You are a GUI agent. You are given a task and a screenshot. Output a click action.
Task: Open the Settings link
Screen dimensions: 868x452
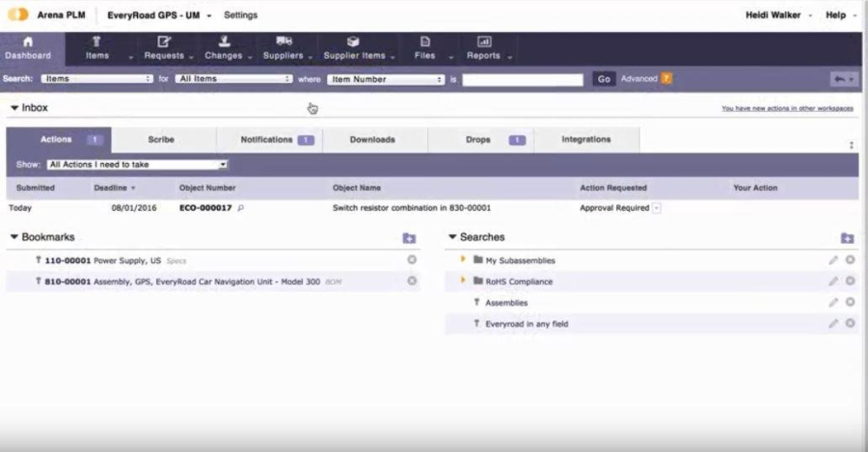(x=240, y=15)
